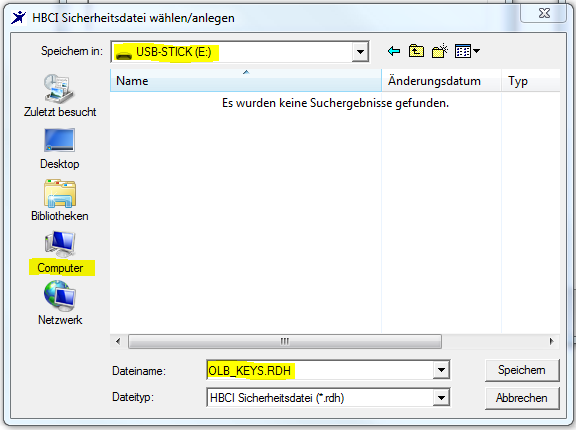Sort by the Typ column

[530, 80]
